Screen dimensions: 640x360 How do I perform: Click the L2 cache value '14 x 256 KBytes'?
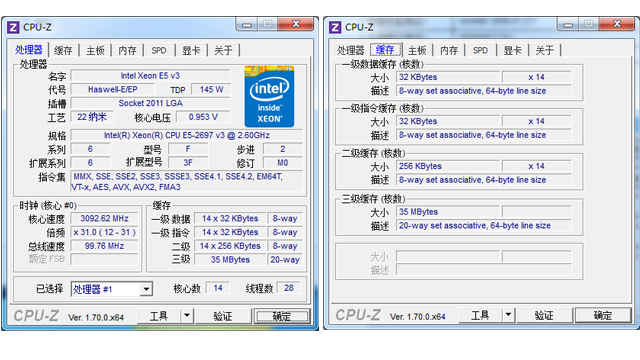(230, 246)
